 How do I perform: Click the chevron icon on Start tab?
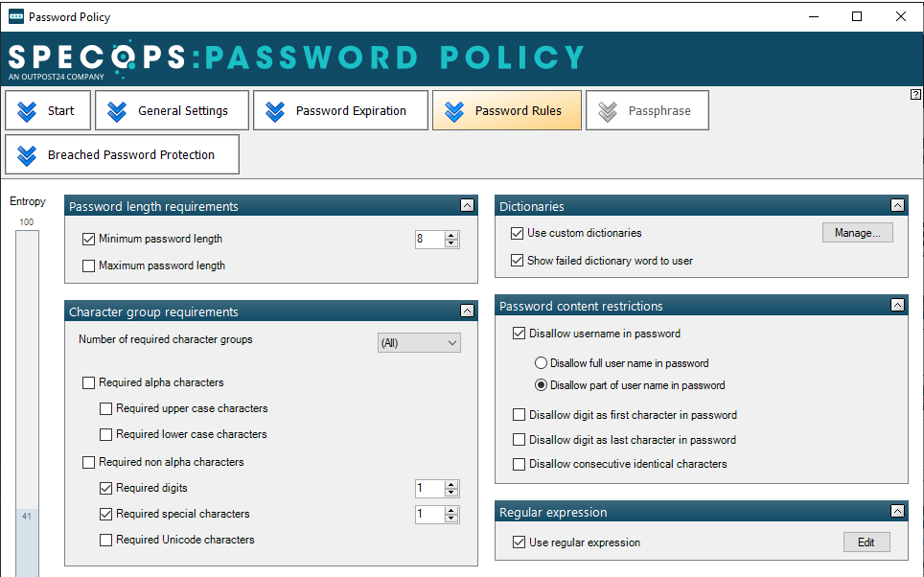[27, 111]
